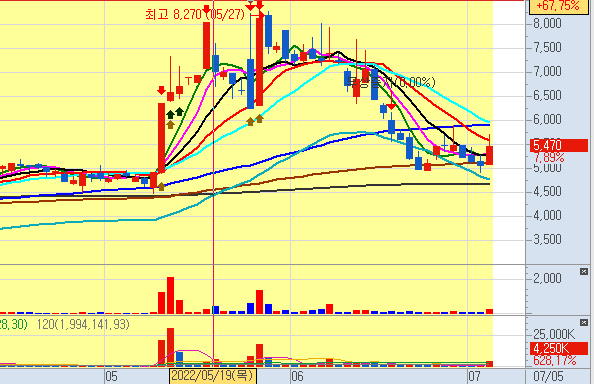Select red down arrow below the 무상증자 label

click(x=391, y=106)
